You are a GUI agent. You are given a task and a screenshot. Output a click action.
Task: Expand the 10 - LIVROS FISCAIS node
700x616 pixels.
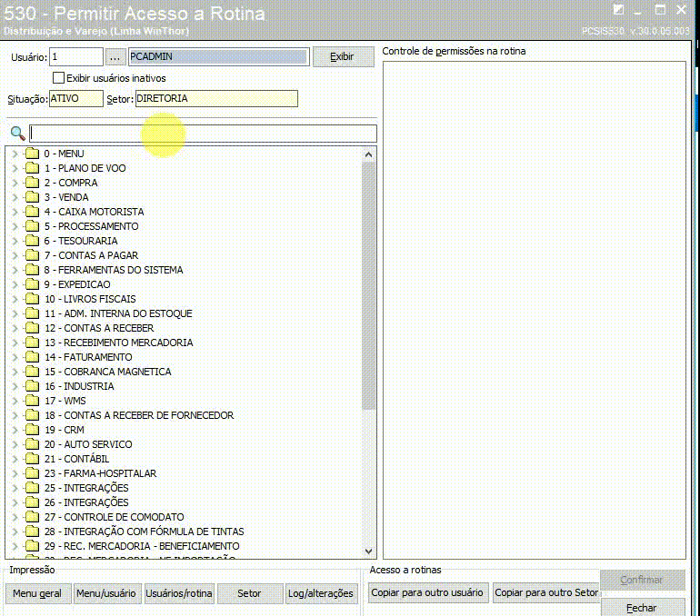[15, 299]
